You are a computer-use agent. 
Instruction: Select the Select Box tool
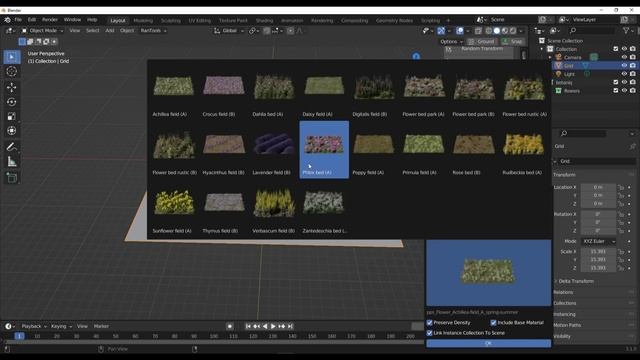coord(12,57)
